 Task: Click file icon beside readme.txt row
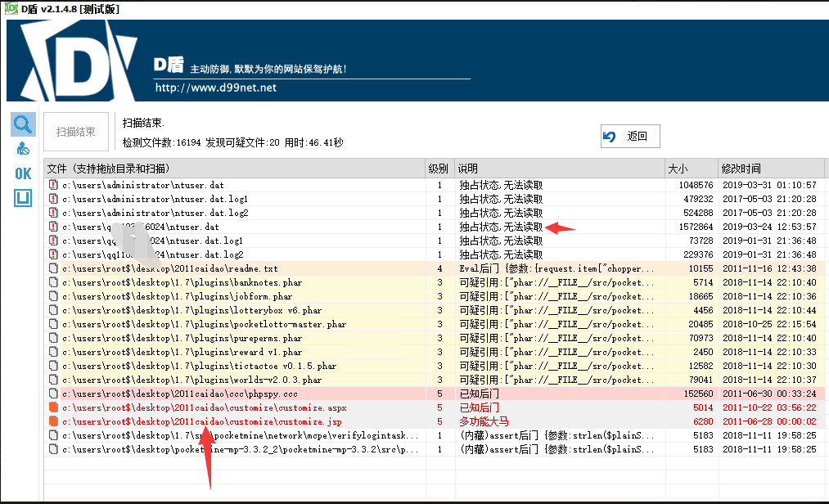[x=53, y=269]
